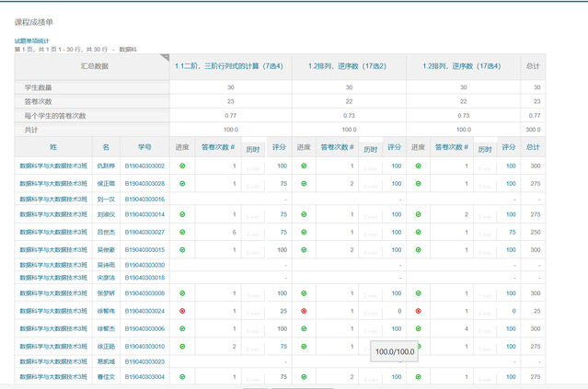Click green progress check for B19040303014, third quiz

click(418, 214)
